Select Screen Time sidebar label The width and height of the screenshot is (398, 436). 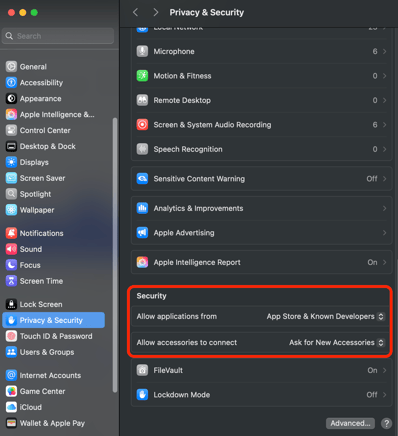click(x=41, y=281)
